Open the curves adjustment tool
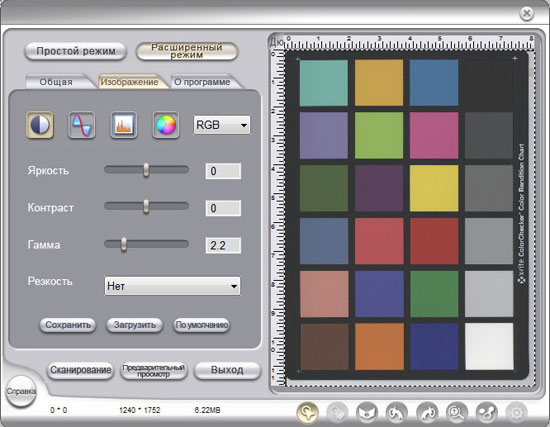Screen dimensions: 550x427 [81, 125]
